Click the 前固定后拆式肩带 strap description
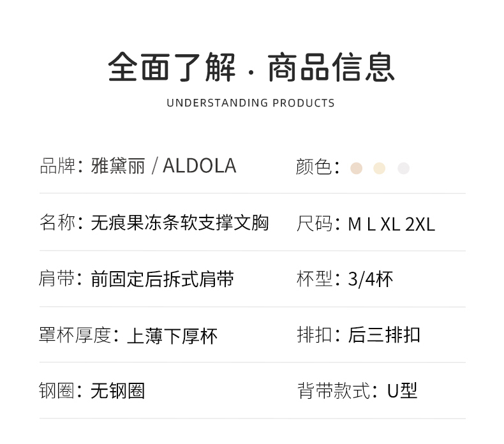The width and height of the screenshot is (504, 444). 163,279
